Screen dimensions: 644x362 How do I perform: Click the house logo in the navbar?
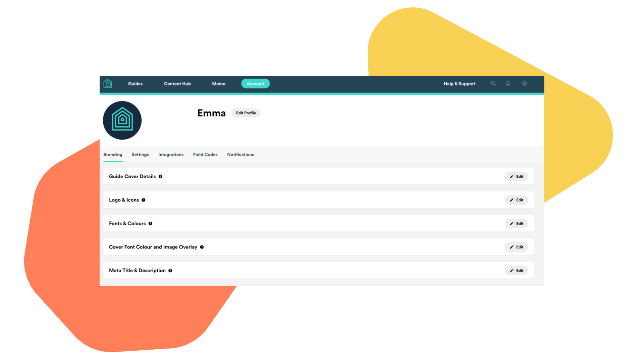coord(108,83)
